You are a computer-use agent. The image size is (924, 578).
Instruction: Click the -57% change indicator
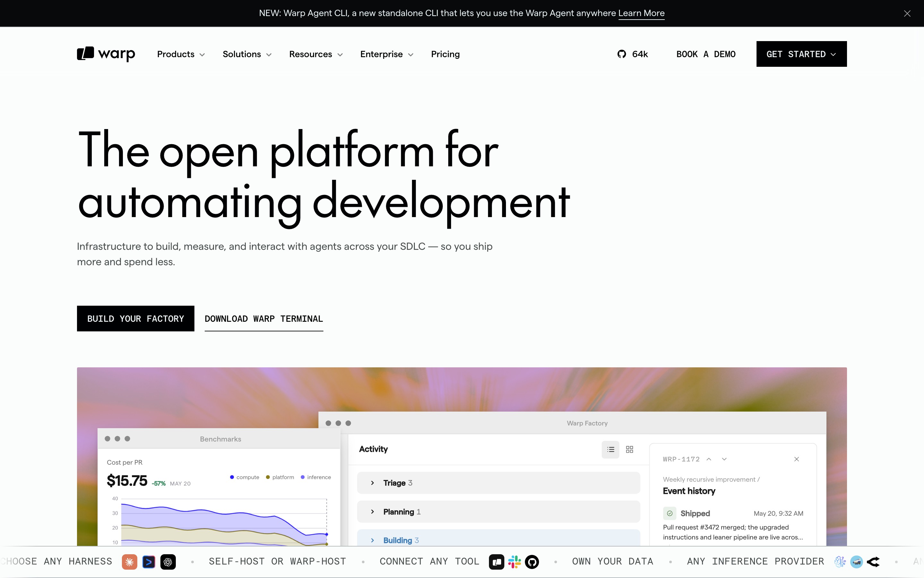click(x=158, y=484)
